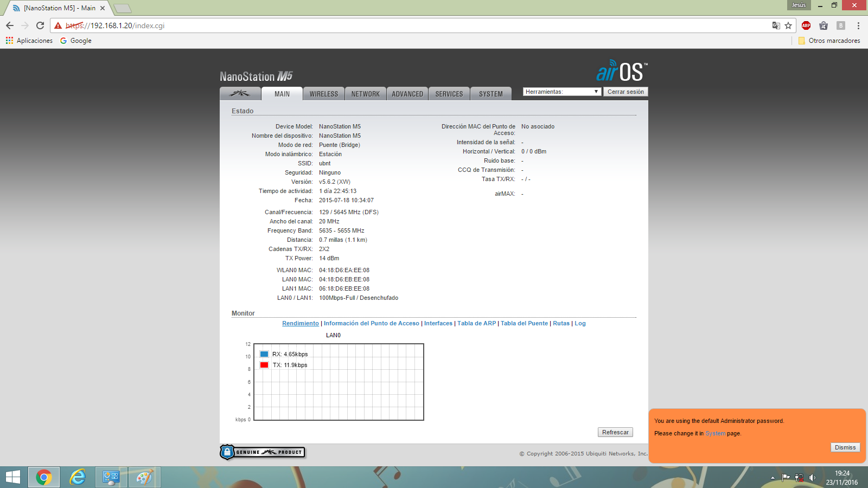Click the address bar URL

click(x=115, y=25)
